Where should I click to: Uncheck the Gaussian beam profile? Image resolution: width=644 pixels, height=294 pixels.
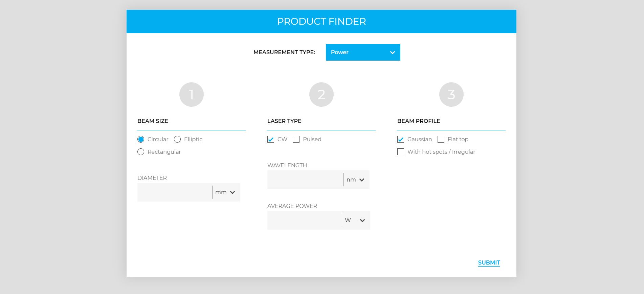(401, 139)
